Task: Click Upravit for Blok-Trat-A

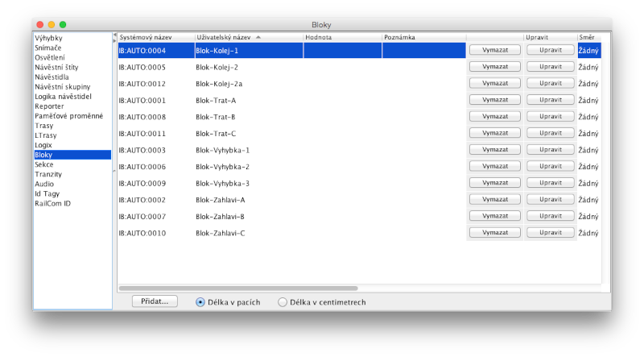Action: 551,100
